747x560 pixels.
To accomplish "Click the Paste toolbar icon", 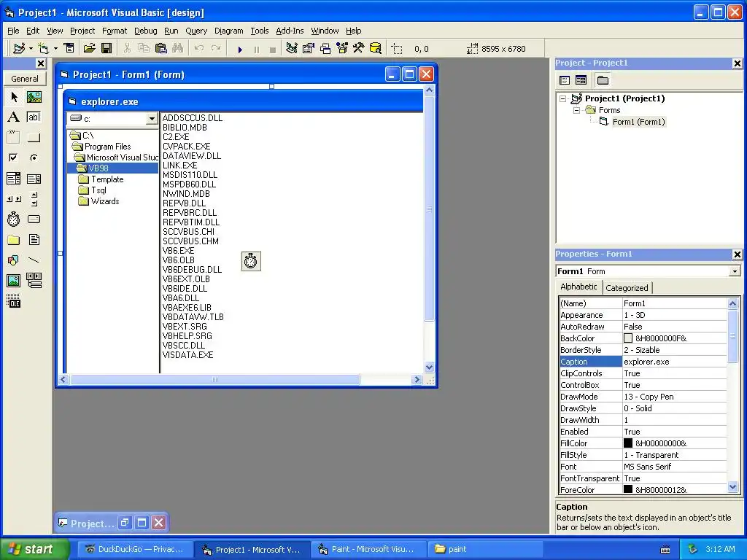I will coord(161,48).
